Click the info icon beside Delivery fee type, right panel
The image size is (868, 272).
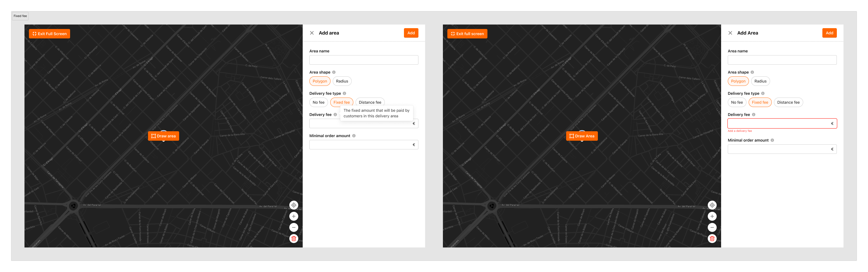click(763, 93)
